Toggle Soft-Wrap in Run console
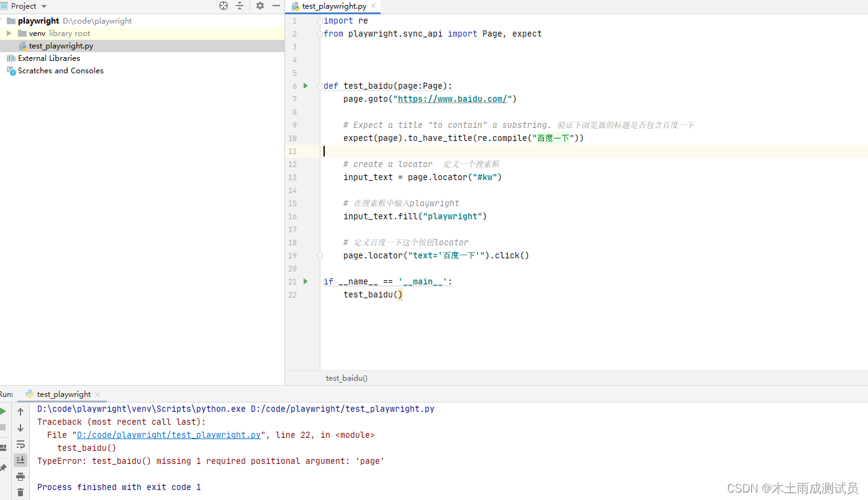The width and height of the screenshot is (868, 500). [20, 444]
